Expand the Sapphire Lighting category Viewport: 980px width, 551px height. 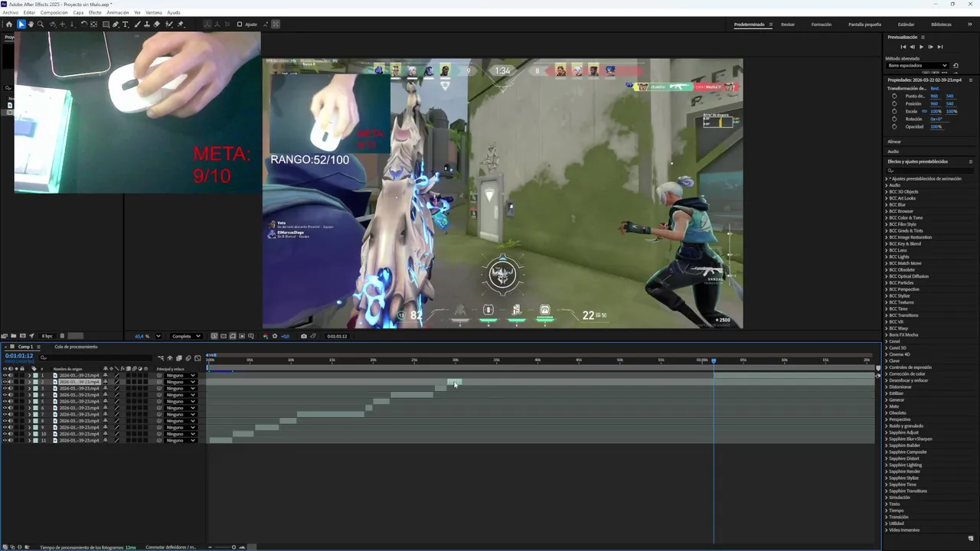(887, 465)
